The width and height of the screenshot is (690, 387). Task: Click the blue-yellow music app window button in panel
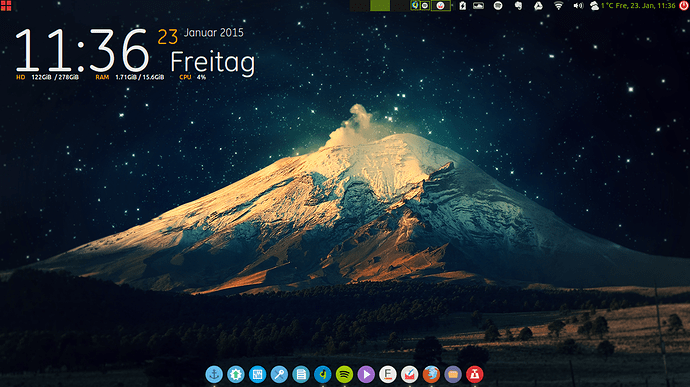point(415,6)
